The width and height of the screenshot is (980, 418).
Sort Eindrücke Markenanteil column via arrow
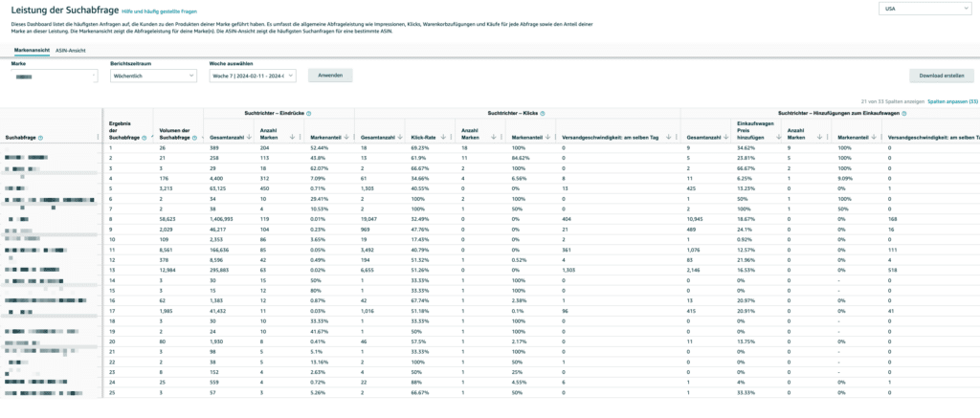[346, 137]
